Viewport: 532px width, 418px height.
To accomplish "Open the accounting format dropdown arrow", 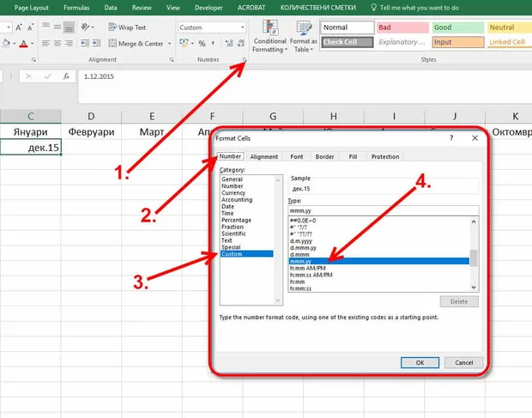I will (193, 44).
